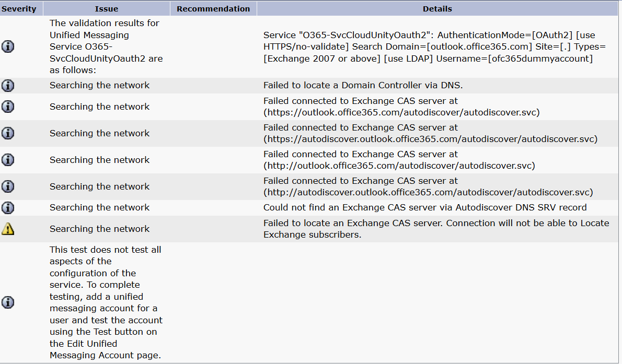Viewport: 622px width, 364px height.
Task: Select the info icon for the DNS Domain Controller failure
Action: 8,85
